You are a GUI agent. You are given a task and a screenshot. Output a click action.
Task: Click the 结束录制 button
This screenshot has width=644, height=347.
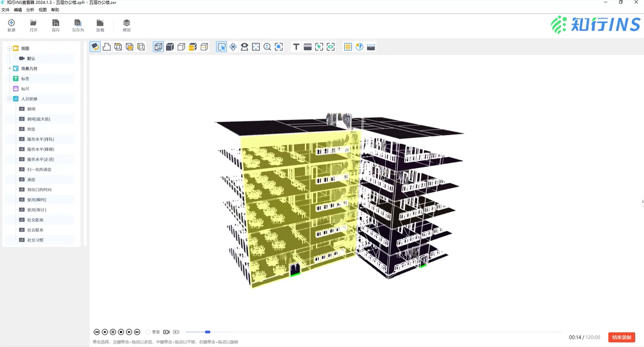(621, 337)
